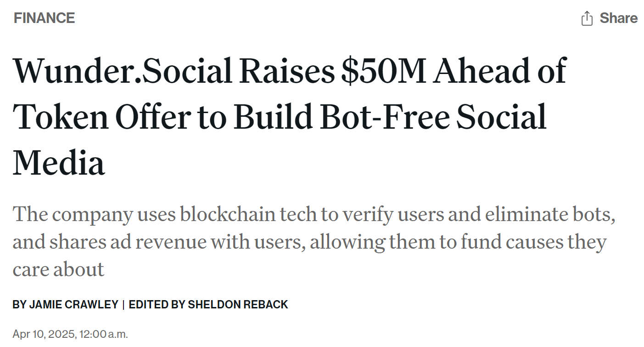Click the 12:00 a.m. time text
Image resolution: width=644 pixels, height=347 pixels.
pos(104,334)
